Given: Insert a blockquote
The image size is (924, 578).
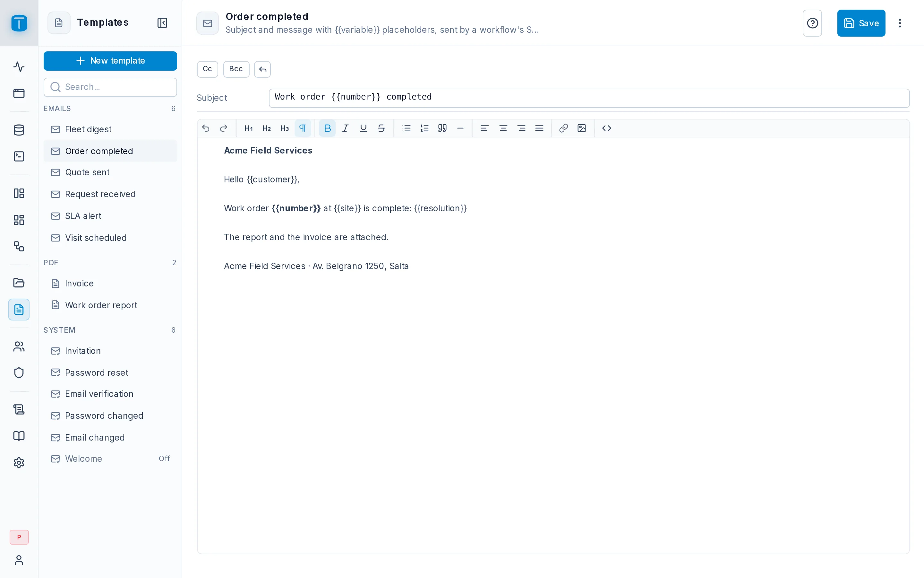Looking at the screenshot, I should (x=442, y=128).
